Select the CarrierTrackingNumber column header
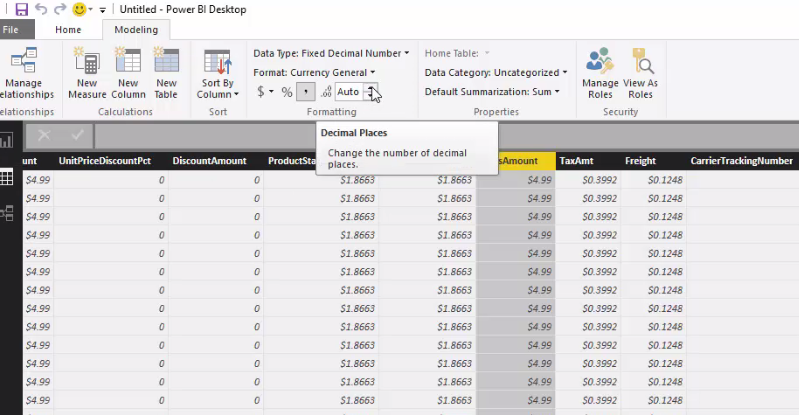Image resolution: width=799 pixels, height=415 pixels. [741, 161]
